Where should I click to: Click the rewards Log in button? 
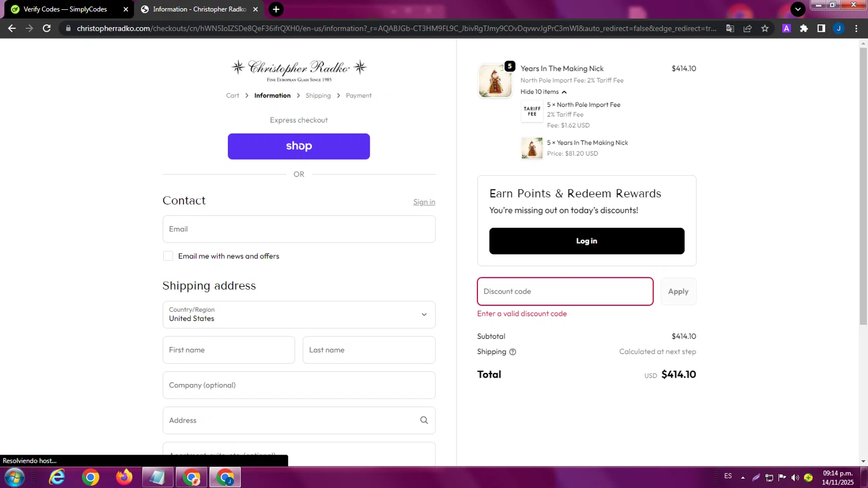pyautogui.click(x=587, y=241)
